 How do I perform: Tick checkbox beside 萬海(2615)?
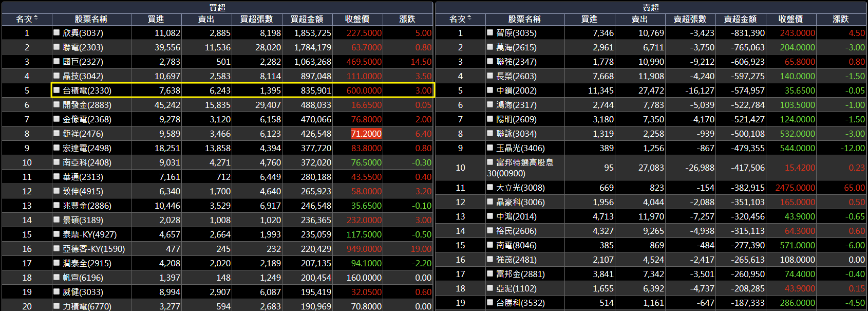coord(490,47)
